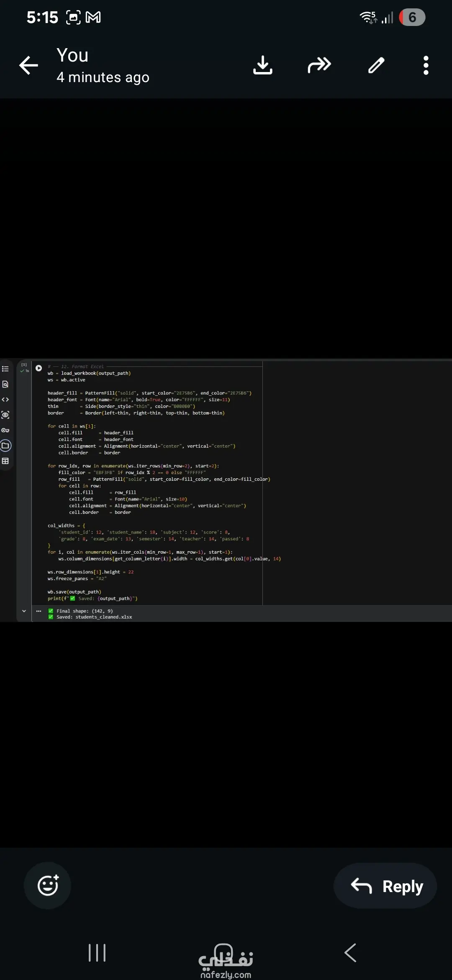The height and width of the screenshot is (980, 452).
Task: Forward the image using the double-arrow icon
Action: [x=319, y=65]
